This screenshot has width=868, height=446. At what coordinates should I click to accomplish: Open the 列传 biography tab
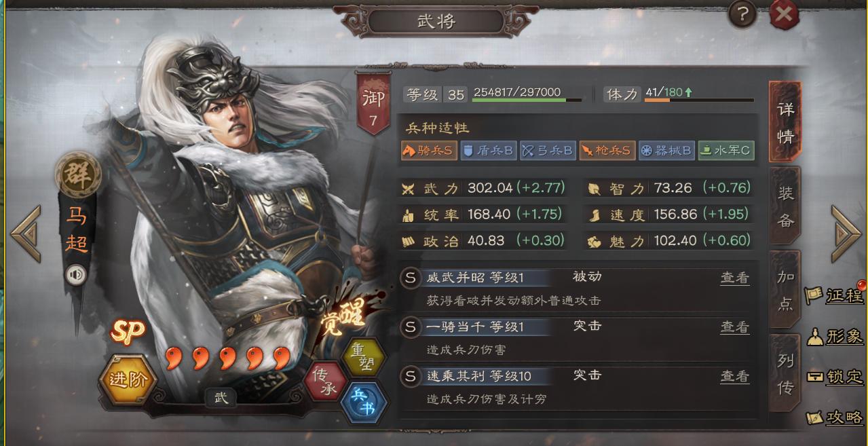785,373
